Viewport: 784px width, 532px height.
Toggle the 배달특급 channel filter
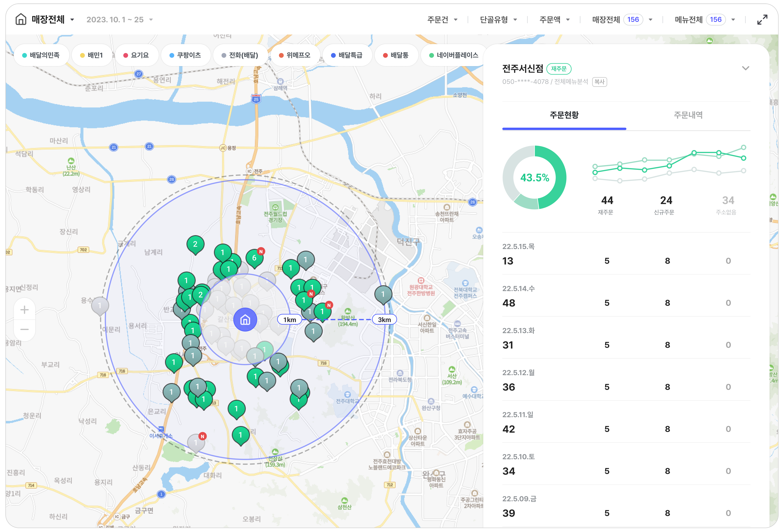pos(347,55)
